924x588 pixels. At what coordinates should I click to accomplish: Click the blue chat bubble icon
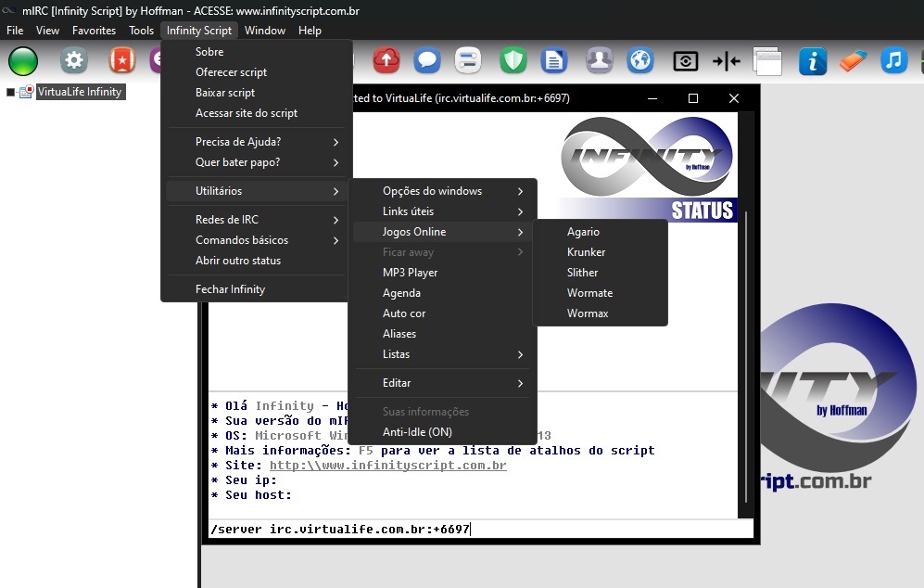click(426, 61)
